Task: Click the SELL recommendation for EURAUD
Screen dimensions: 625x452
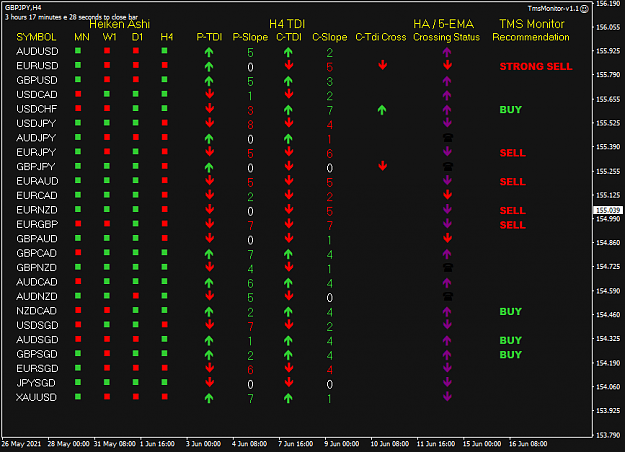Action: coord(513,182)
